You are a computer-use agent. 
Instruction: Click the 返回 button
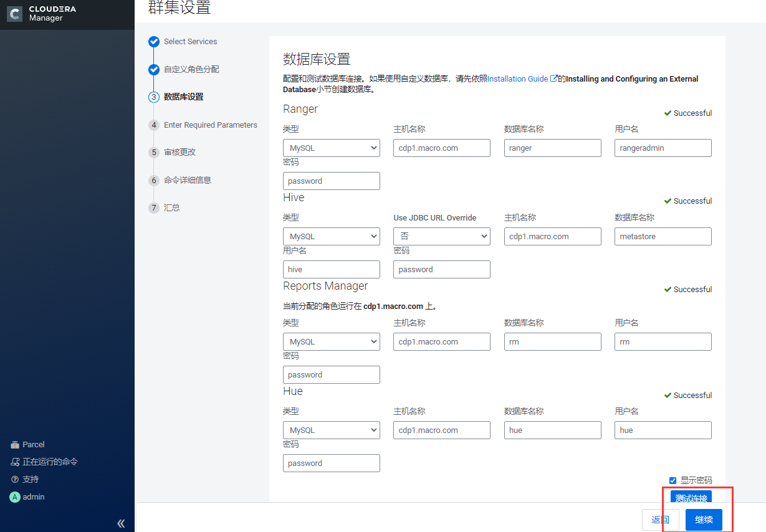point(661,520)
